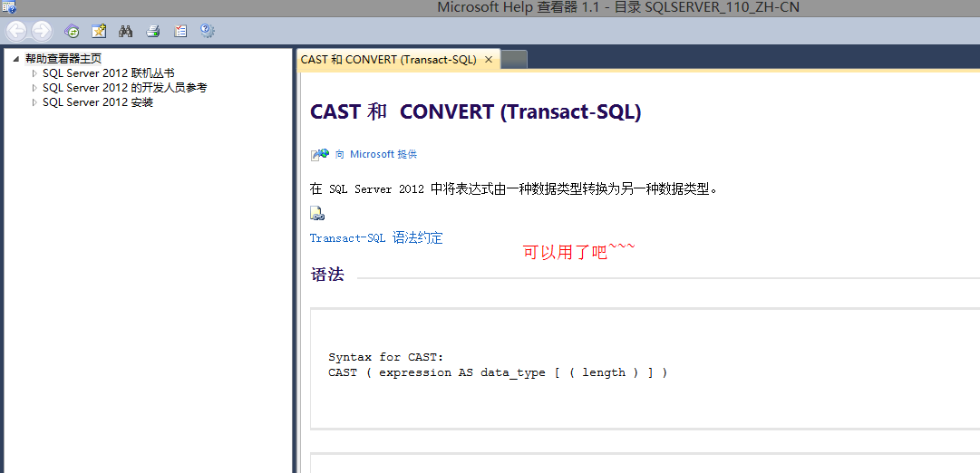The width and height of the screenshot is (980, 473).
Task: Click the 语法 section heading
Action: [327, 275]
